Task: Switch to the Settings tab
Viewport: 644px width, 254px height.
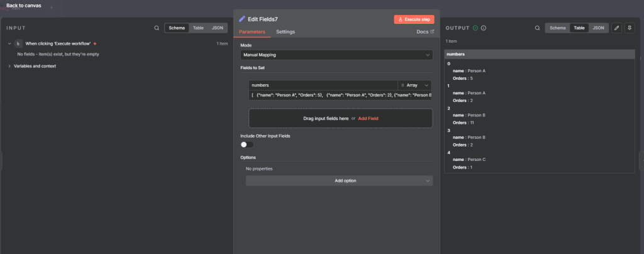Action: pyautogui.click(x=285, y=32)
